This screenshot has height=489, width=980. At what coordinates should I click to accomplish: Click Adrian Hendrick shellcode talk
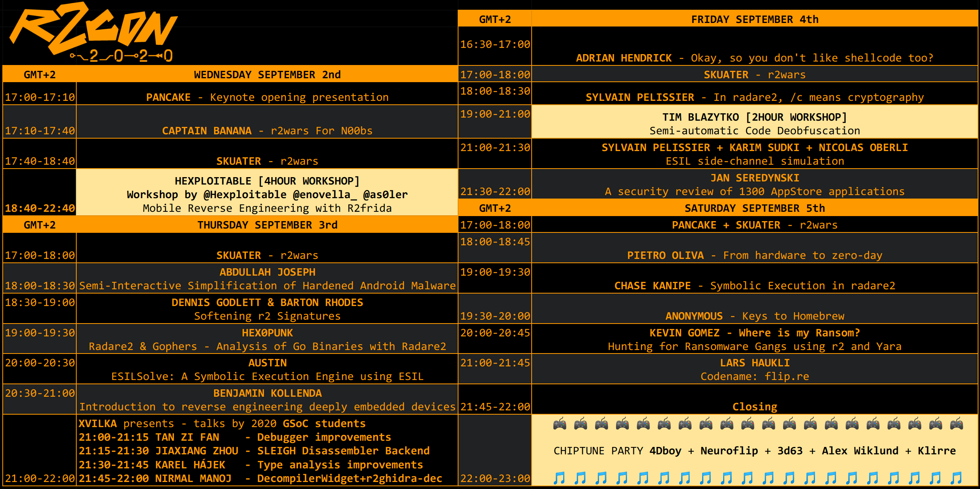click(754, 58)
